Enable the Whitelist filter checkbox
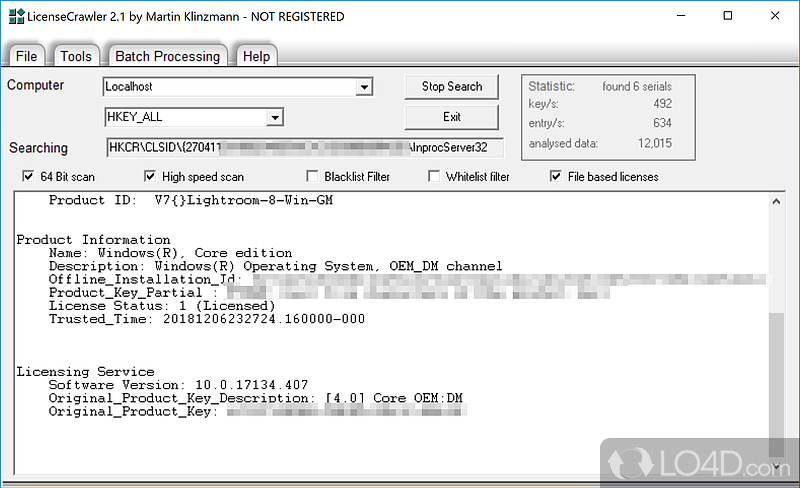Viewport: 800px width, 488px height. [x=434, y=177]
